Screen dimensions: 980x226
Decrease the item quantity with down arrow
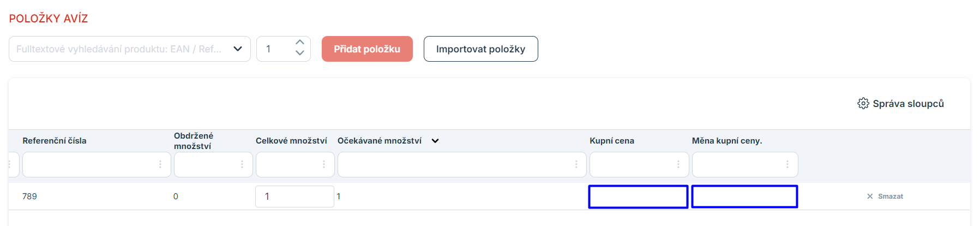pos(299,53)
